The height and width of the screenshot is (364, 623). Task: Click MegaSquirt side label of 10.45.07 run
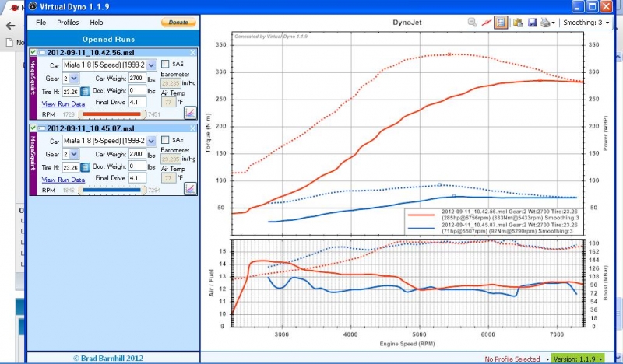33,164
